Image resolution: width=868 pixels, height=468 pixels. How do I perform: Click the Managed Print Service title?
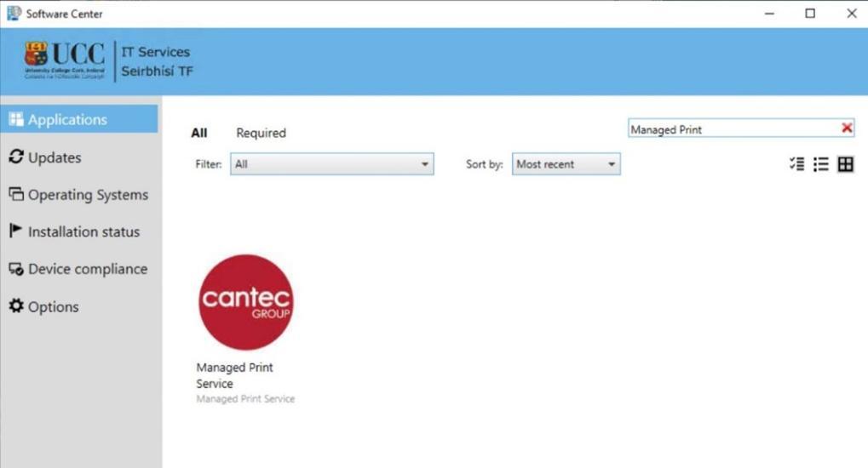tap(235, 375)
